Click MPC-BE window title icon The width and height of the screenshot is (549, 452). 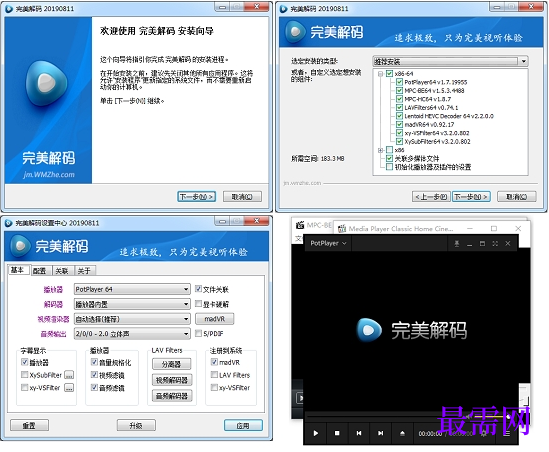coord(300,225)
